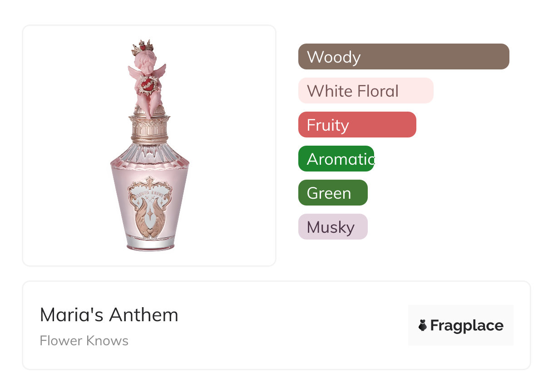Click the Fragplace bottle logo icon
The height and width of the screenshot is (392, 553).
click(x=423, y=326)
